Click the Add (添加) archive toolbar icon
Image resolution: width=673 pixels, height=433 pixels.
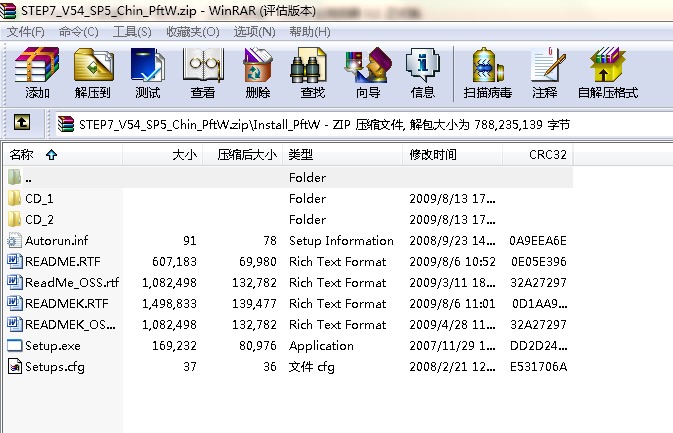click(38, 73)
